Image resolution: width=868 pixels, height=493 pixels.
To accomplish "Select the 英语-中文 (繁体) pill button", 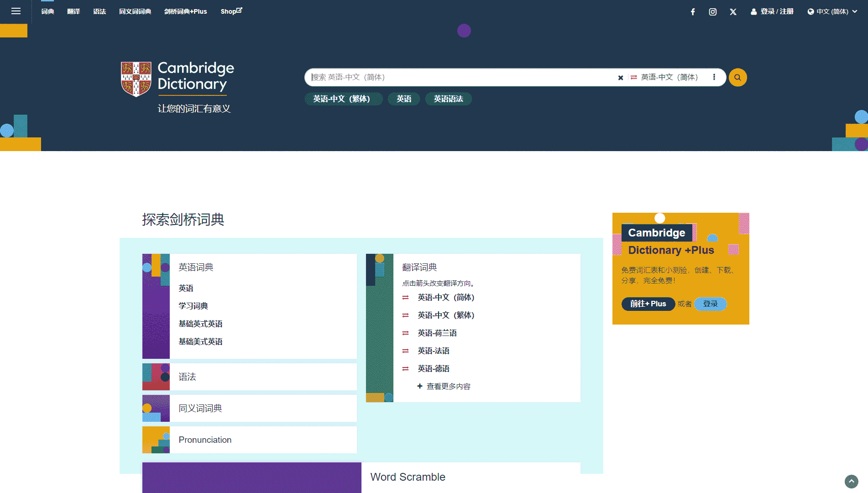I will pos(344,99).
